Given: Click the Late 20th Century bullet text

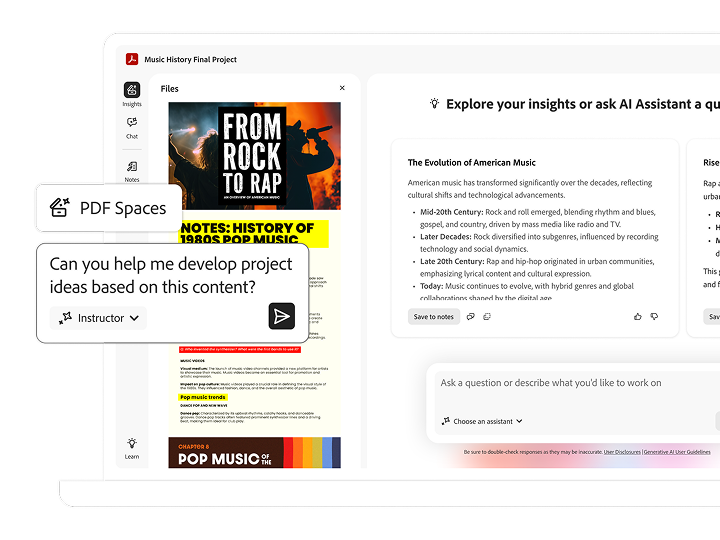Looking at the screenshot, I should click(537, 267).
